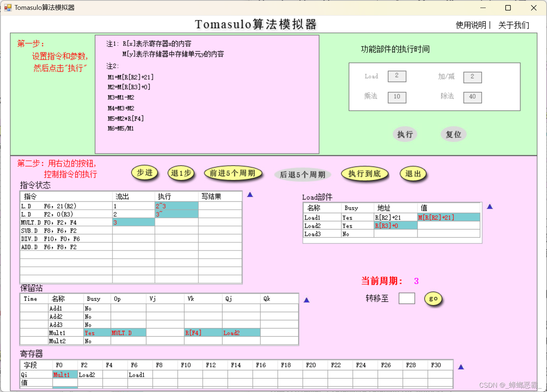Click blue triangle beside reservation station table
547x392 pixels.
(306, 300)
